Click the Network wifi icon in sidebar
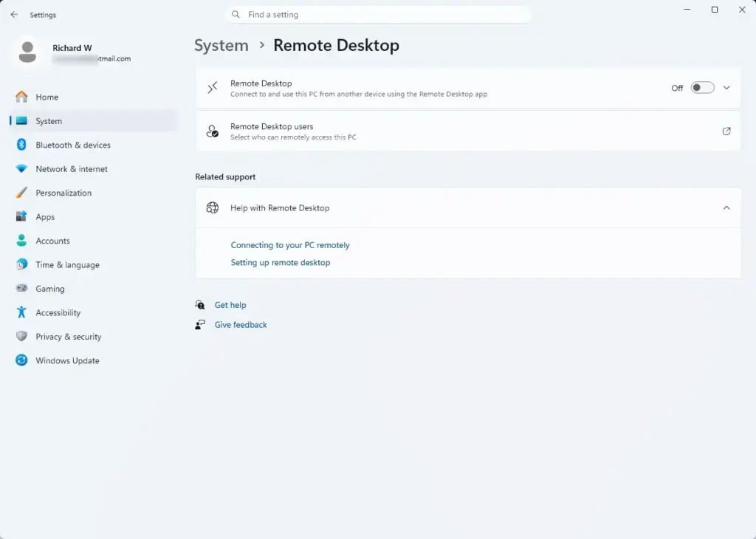 (21, 169)
